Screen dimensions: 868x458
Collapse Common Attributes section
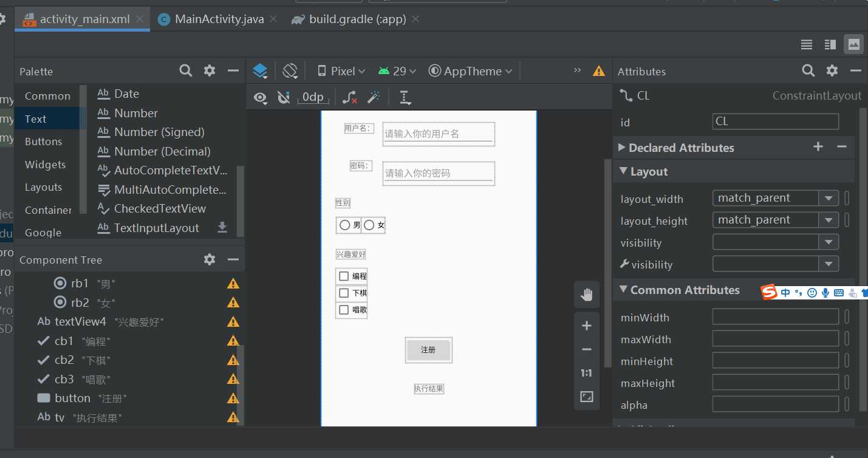pyautogui.click(x=623, y=290)
